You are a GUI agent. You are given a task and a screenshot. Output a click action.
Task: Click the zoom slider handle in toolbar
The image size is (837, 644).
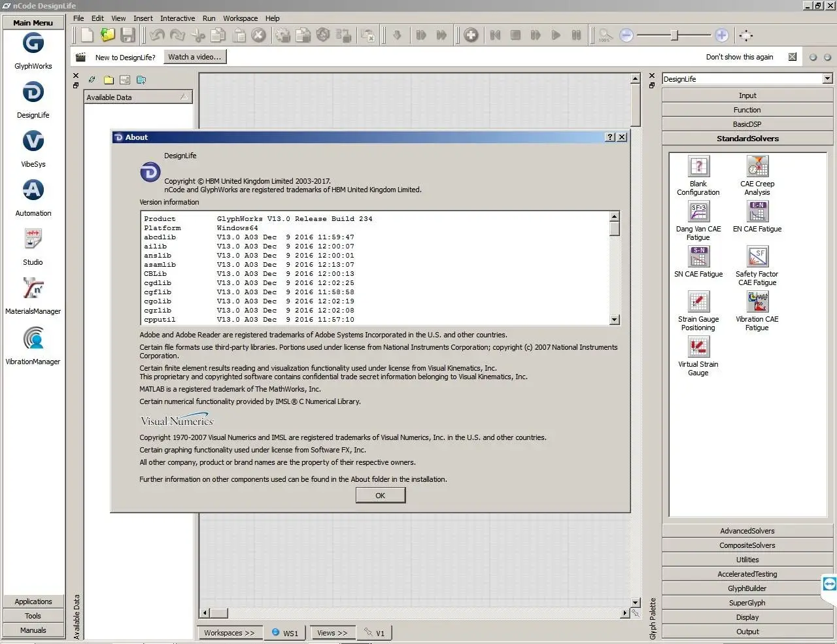click(674, 35)
